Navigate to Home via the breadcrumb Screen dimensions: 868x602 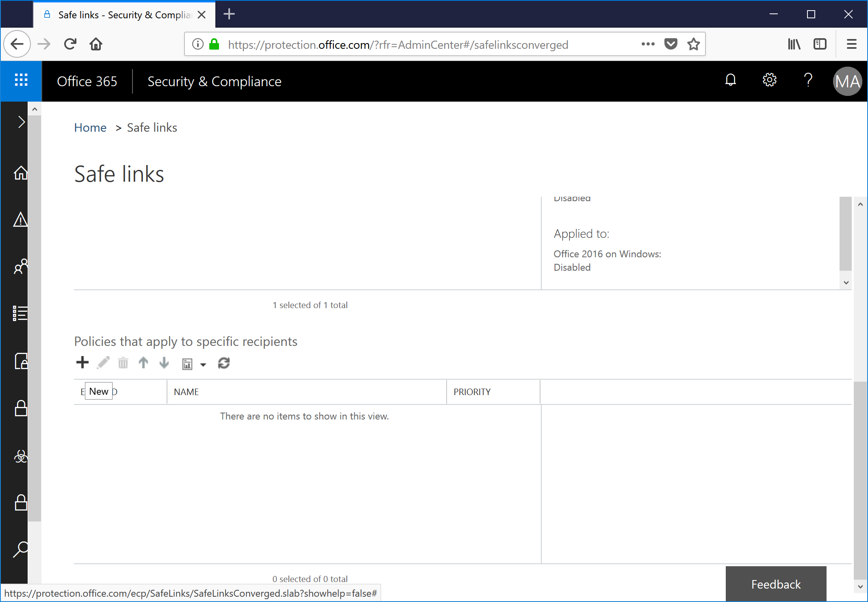(x=90, y=127)
